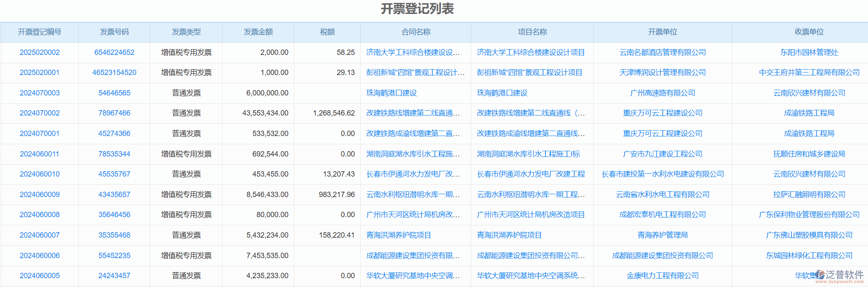The image size is (868, 288).
Task: Open registration record 2024060011
Action: pos(40,154)
